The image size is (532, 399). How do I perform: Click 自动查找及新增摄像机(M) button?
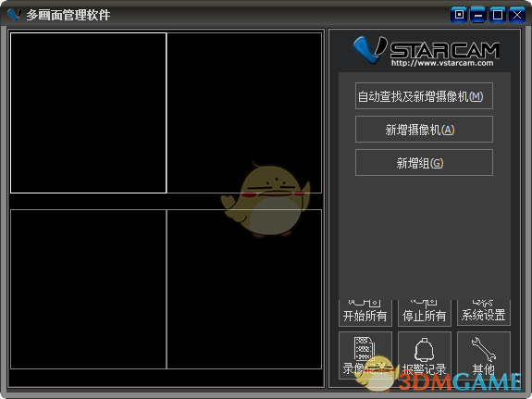(x=424, y=95)
